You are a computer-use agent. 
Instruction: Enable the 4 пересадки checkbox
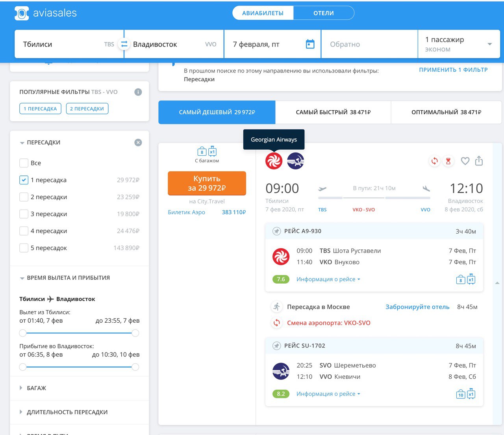24,231
